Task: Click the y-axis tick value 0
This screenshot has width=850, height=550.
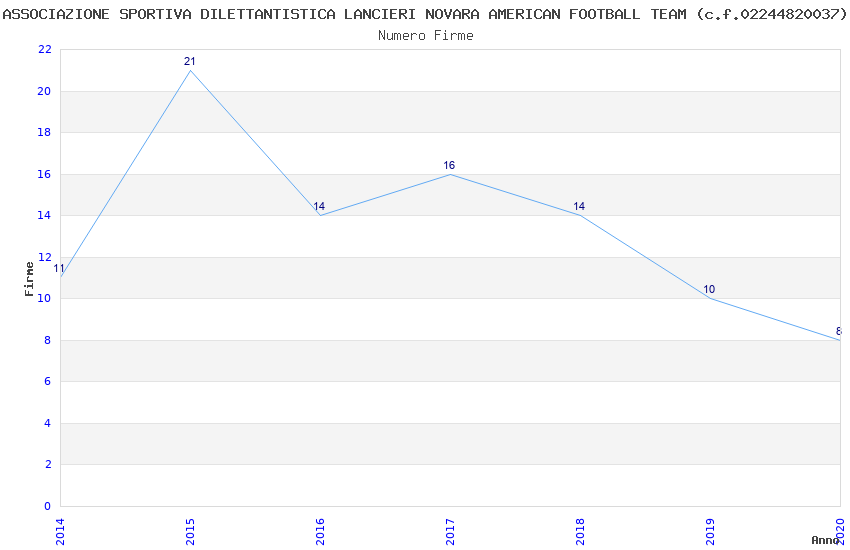Action: (x=47, y=506)
